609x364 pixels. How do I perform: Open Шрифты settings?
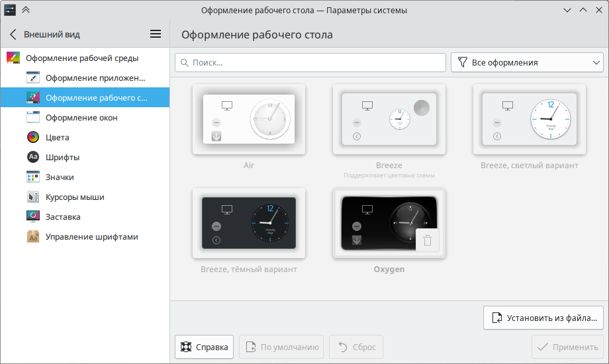tap(85, 157)
